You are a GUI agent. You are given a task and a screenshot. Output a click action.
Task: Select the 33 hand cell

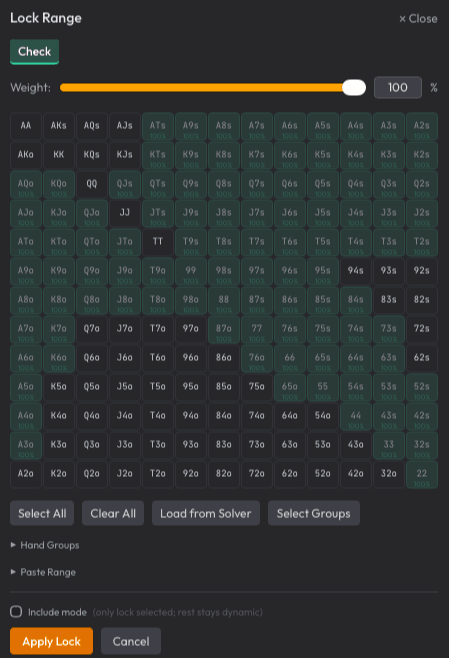(389, 445)
